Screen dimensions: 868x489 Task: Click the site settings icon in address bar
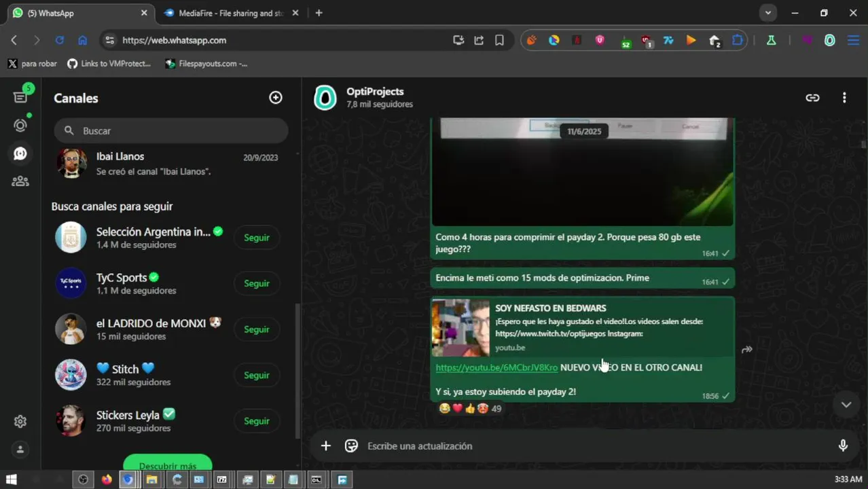click(109, 40)
